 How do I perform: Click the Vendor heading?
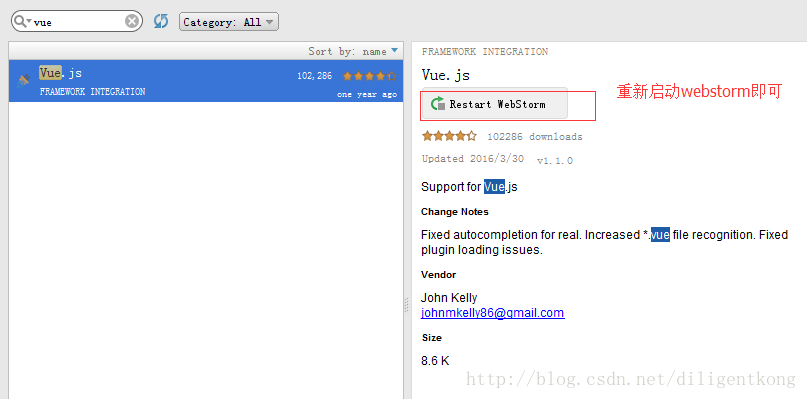point(438,275)
